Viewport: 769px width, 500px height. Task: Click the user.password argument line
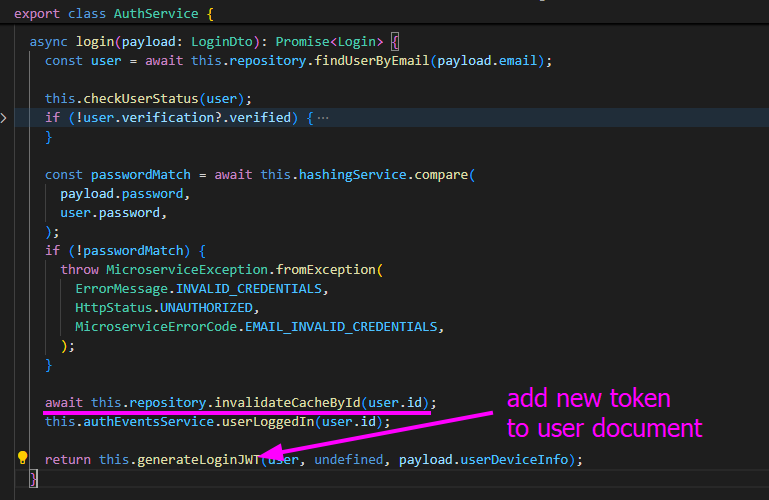(x=113, y=213)
